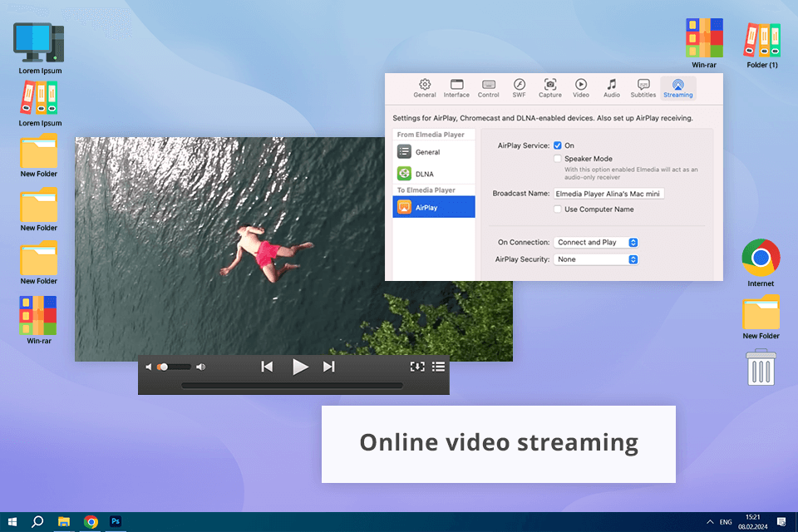Select the topmost New Folder on left
The height and width of the screenshot is (532, 798).
(x=39, y=155)
